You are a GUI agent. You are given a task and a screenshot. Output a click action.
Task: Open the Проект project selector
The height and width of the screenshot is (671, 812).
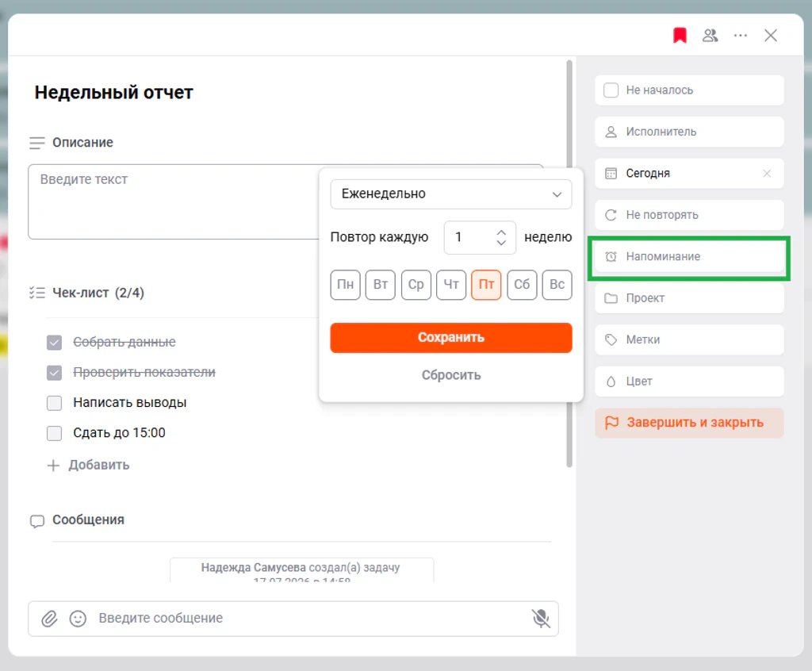689,298
